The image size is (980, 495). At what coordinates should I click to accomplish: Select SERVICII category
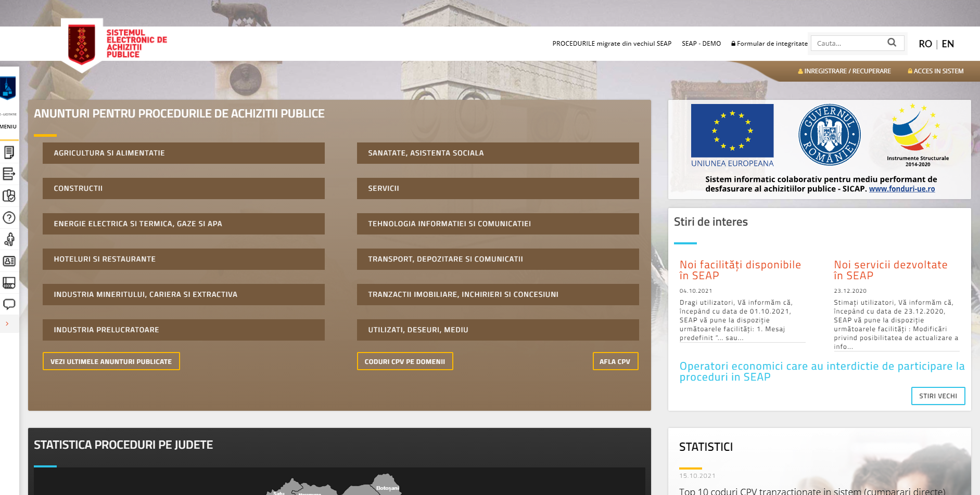498,188
